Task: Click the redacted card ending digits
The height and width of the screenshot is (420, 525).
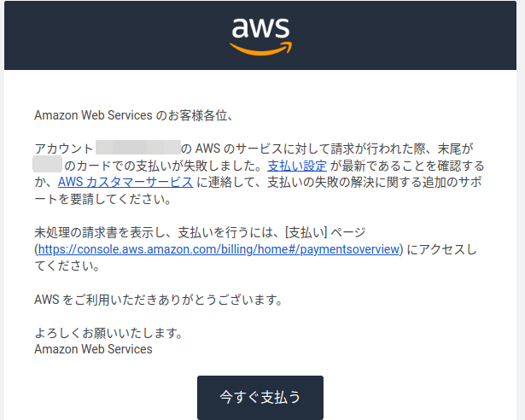Action: click(x=47, y=164)
